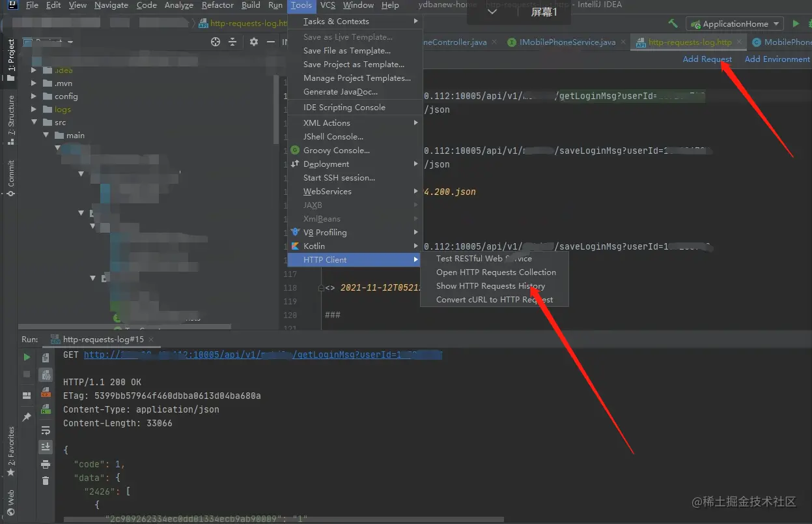Select the orange XML view icon

[46, 392]
